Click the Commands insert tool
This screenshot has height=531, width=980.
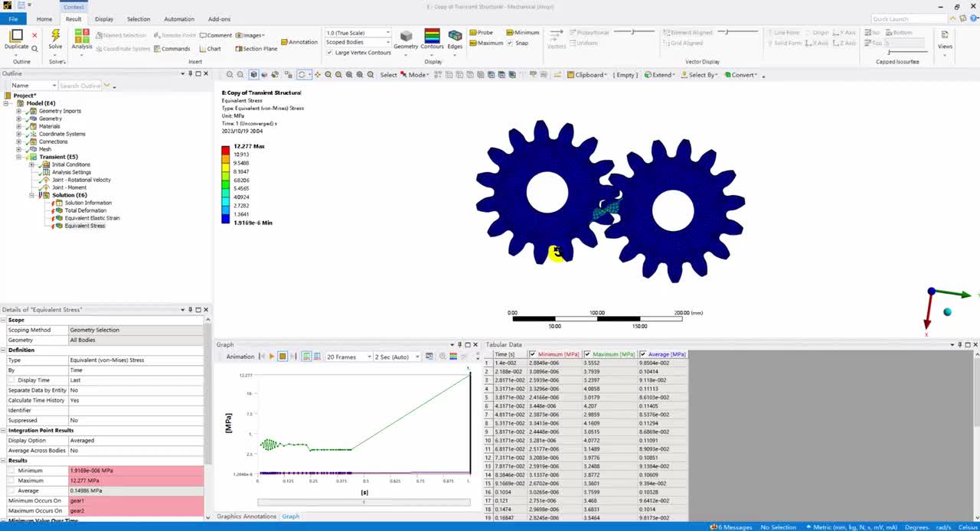[171, 48]
